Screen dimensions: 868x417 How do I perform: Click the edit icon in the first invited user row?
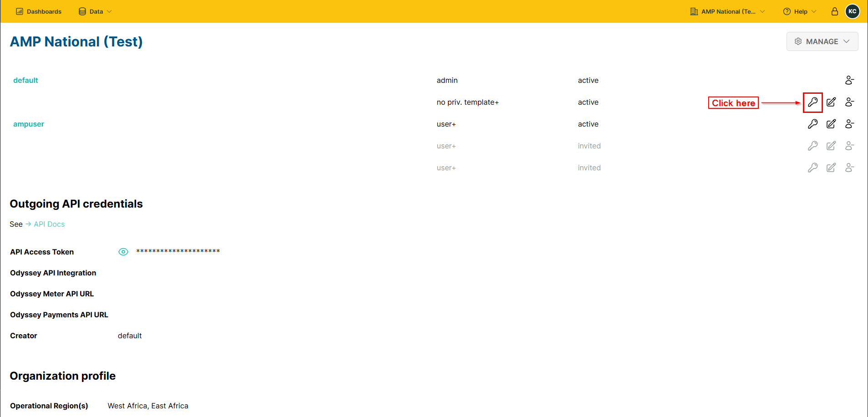(x=831, y=146)
